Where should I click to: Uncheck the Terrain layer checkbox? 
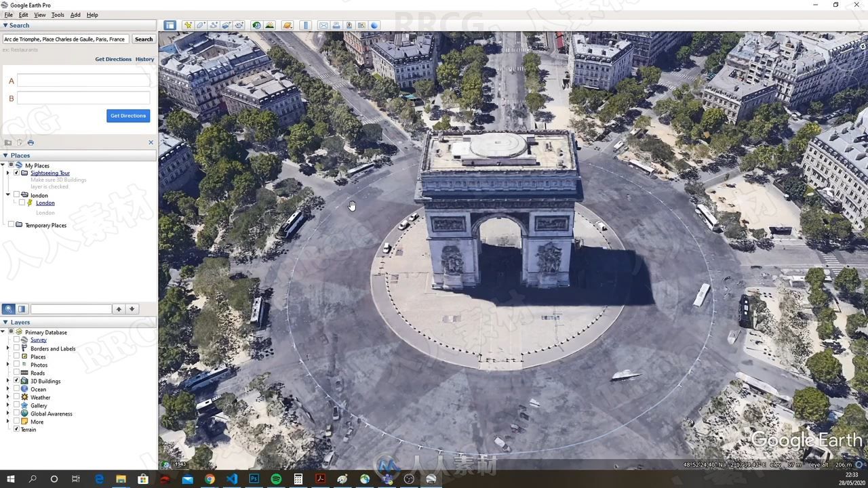click(16, 429)
